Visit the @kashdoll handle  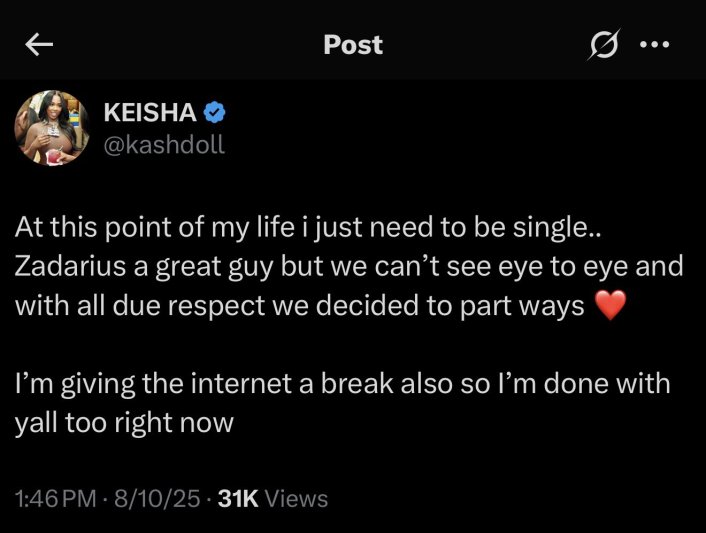click(x=164, y=145)
